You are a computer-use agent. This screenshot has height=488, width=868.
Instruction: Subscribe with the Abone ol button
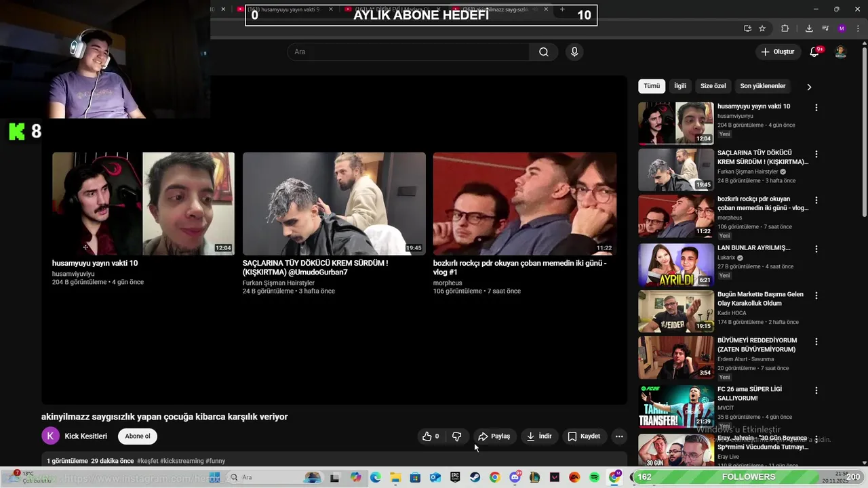click(138, 436)
